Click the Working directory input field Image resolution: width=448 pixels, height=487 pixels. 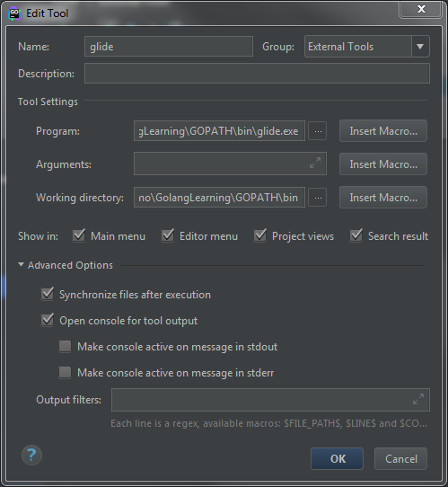(219, 197)
